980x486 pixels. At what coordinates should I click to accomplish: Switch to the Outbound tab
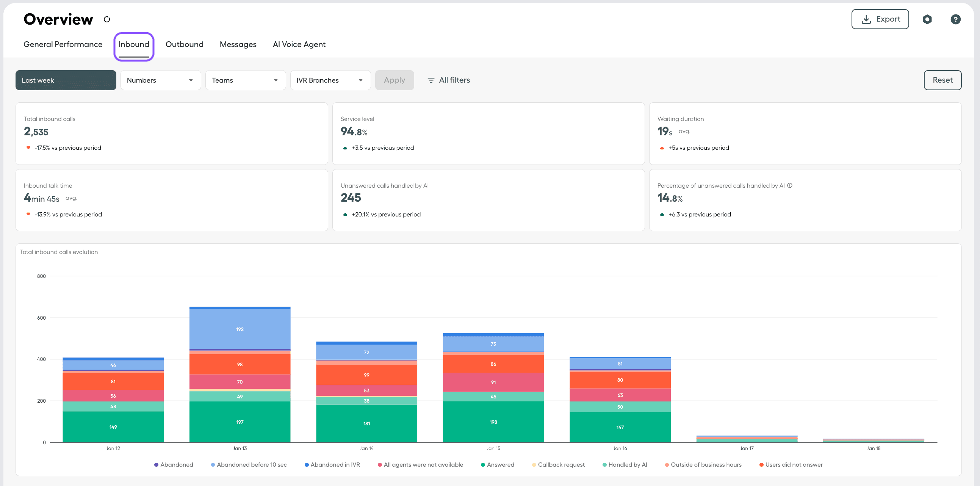pyautogui.click(x=184, y=44)
